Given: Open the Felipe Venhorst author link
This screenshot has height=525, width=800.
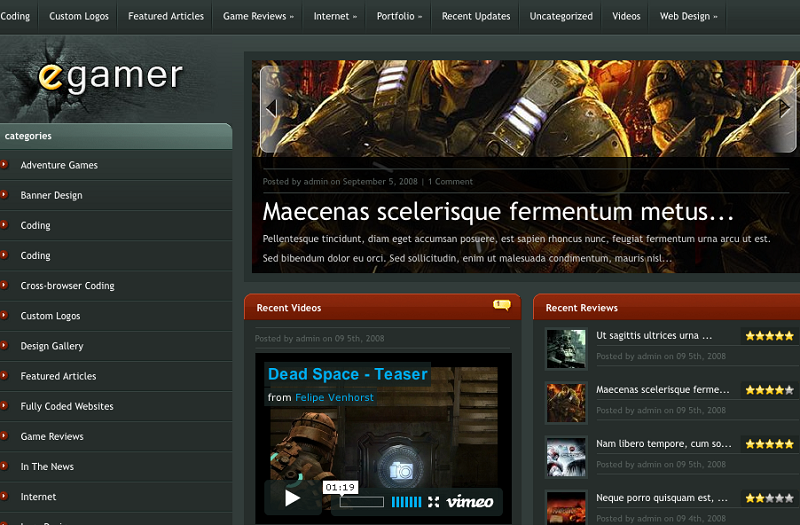Looking at the screenshot, I should [334, 397].
